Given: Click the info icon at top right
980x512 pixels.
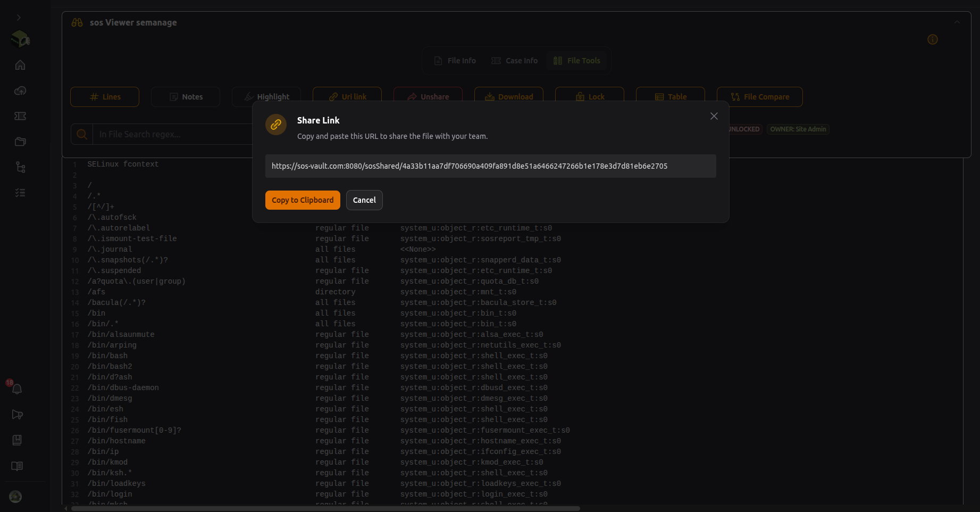Looking at the screenshot, I should click(x=933, y=39).
